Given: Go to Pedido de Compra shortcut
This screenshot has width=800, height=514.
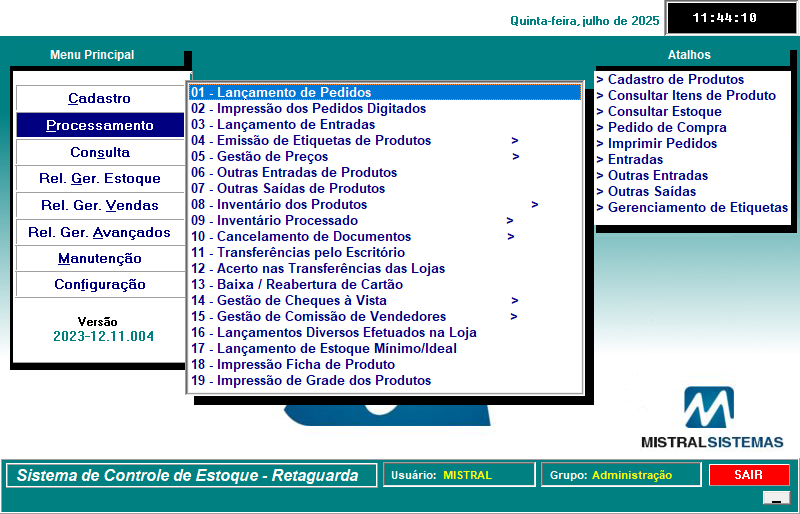Looking at the screenshot, I should click(658, 128).
